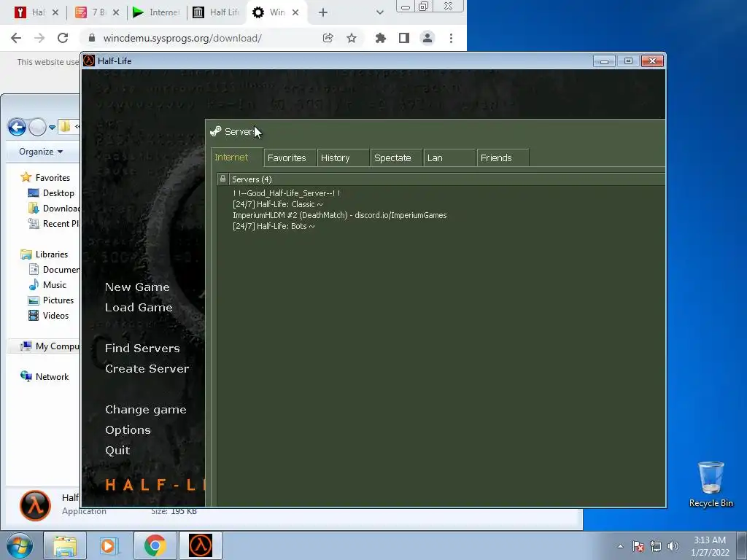Open Recent Places in Explorer sidebar
This screenshot has width=747, height=560.
click(x=54, y=223)
